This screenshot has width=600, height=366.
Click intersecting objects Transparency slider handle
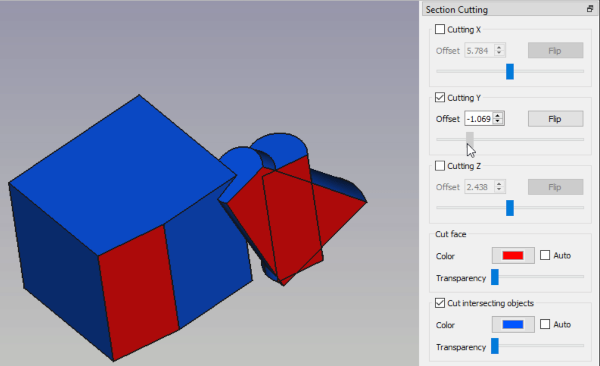(495, 346)
